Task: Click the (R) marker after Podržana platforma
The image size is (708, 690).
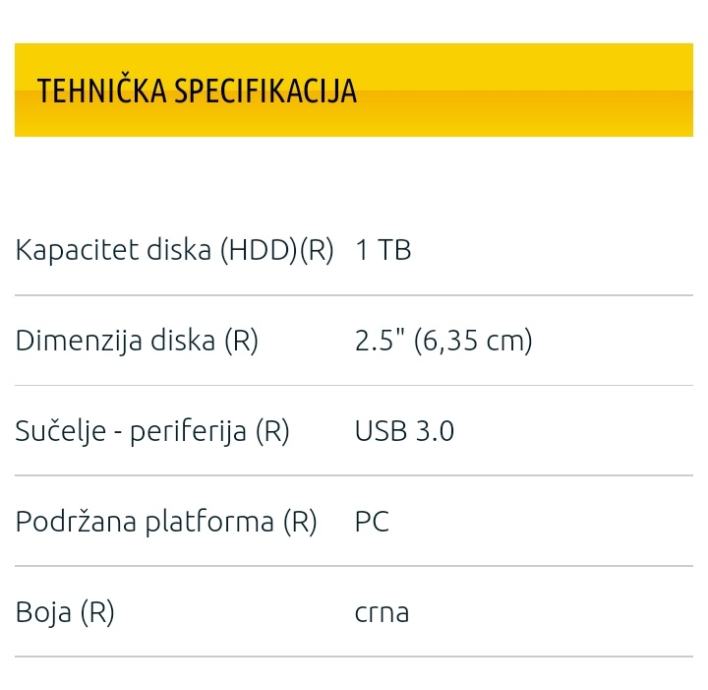Action: pos(297,522)
